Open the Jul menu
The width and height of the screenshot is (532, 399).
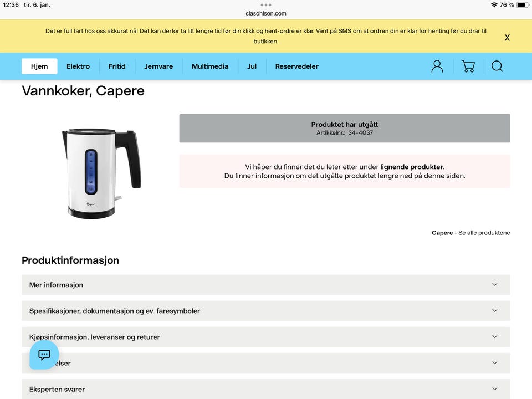pos(252,66)
